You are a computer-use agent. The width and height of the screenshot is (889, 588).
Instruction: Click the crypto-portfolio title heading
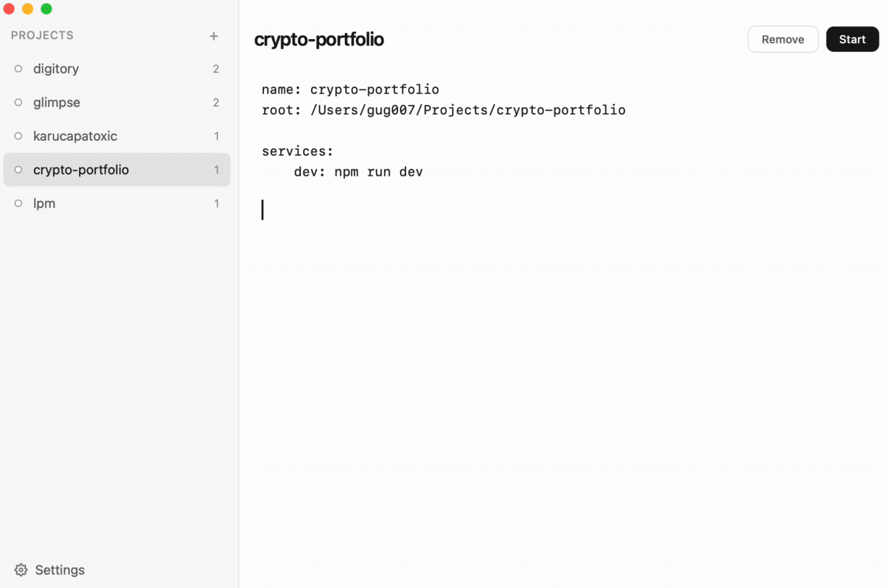click(319, 39)
